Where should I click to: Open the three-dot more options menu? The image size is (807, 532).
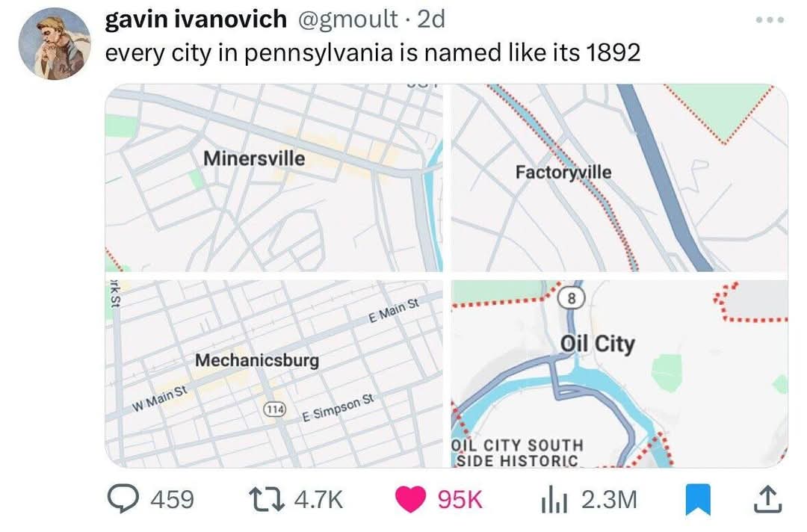[x=770, y=19]
